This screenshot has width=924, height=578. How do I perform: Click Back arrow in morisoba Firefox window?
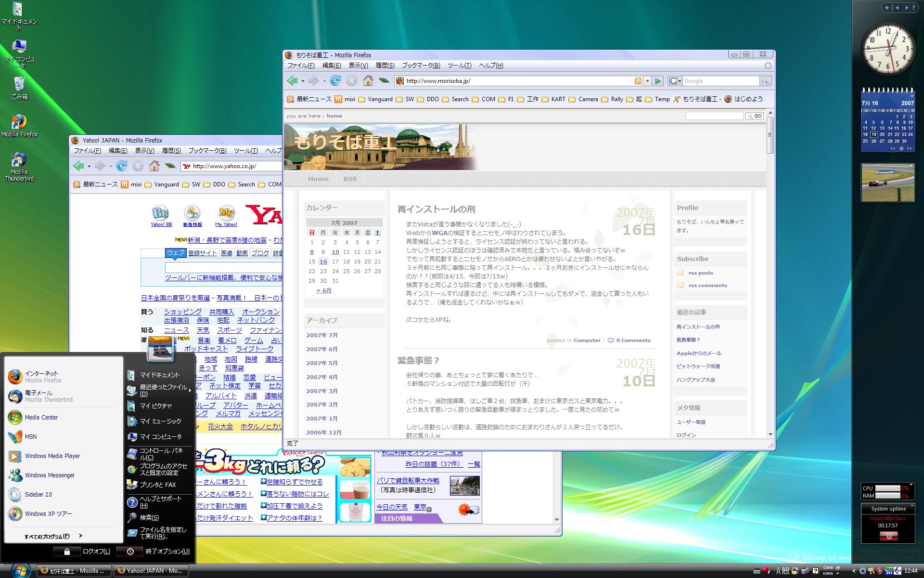pos(292,81)
